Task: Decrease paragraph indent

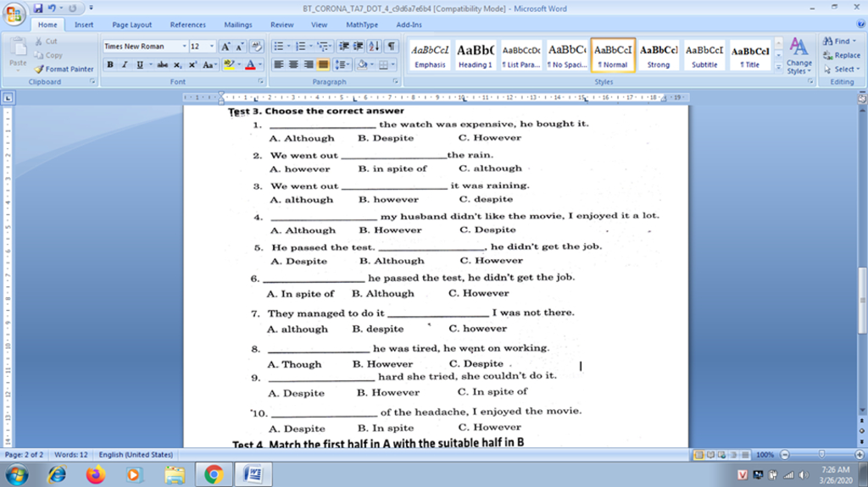Action: point(344,47)
